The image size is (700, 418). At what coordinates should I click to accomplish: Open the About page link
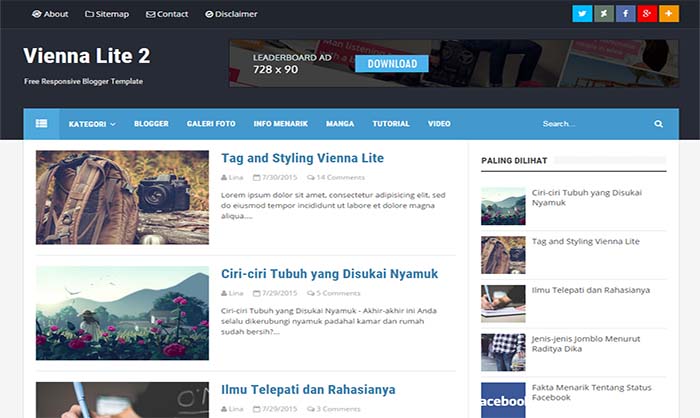(x=50, y=14)
